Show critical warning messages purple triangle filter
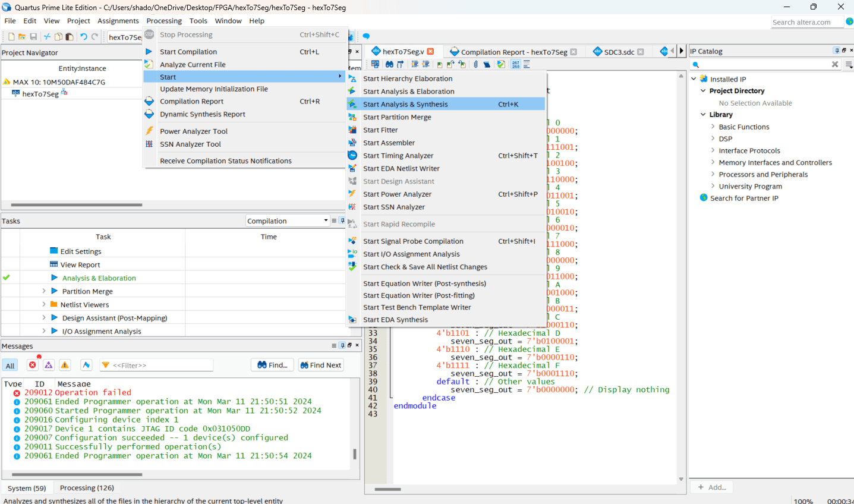 49,365
